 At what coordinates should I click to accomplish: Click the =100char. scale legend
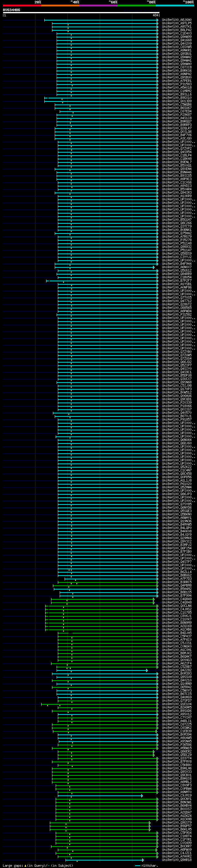(x=146, y=866)
